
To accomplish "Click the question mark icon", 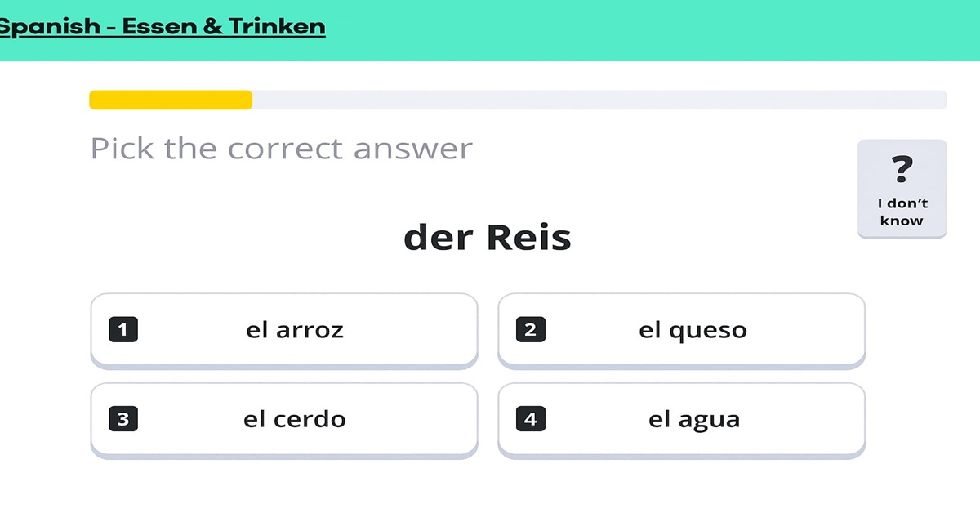I will coord(902,169).
